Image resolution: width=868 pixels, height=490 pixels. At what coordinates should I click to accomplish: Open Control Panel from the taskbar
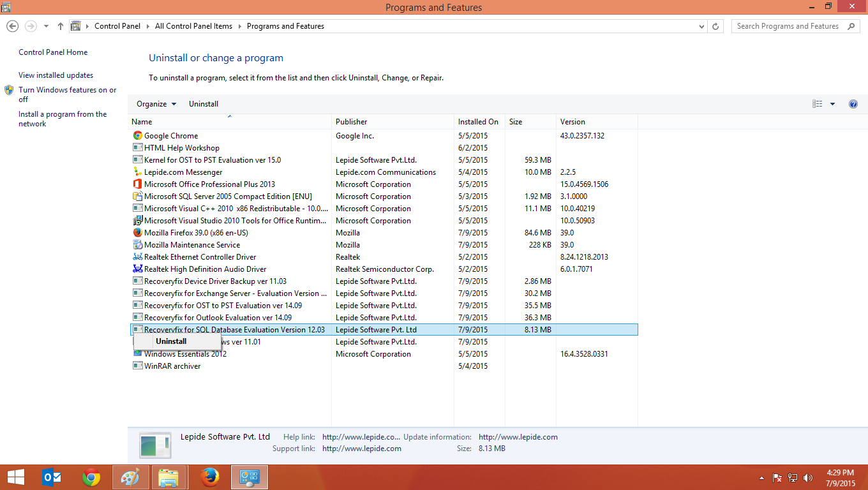[x=248, y=477]
